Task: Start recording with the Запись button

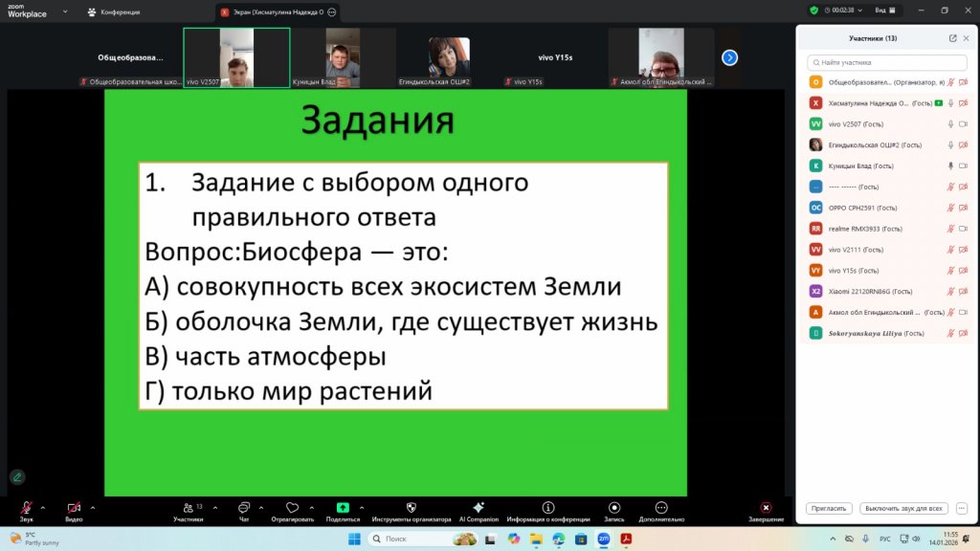Action: point(614,508)
